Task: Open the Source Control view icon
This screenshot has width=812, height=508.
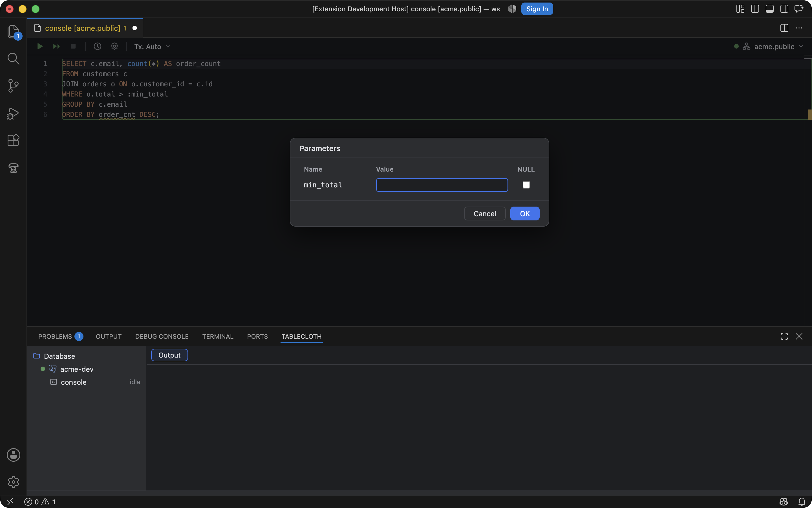Action: pyautogui.click(x=14, y=86)
